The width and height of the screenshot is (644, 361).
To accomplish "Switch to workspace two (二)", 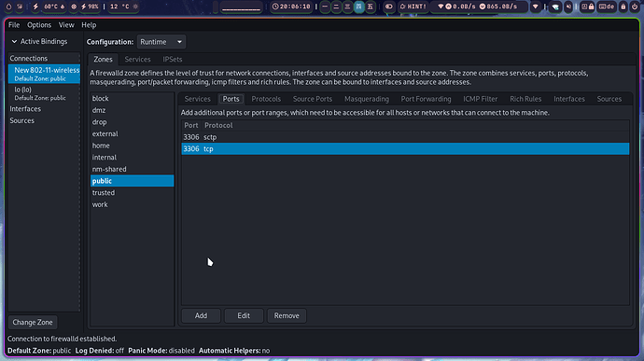I will tap(336, 7).
